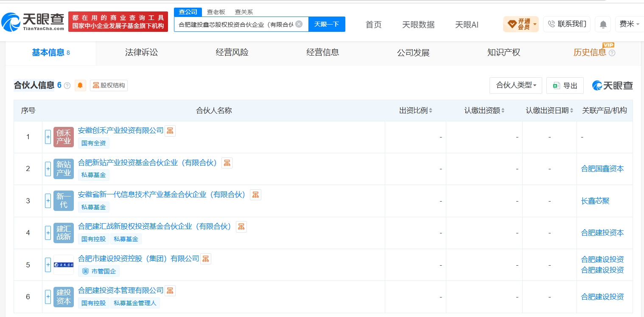The height and width of the screenshot is (317, 644).
Task: Click the 天眼查 logo in top left
Action: pos(33,22)
